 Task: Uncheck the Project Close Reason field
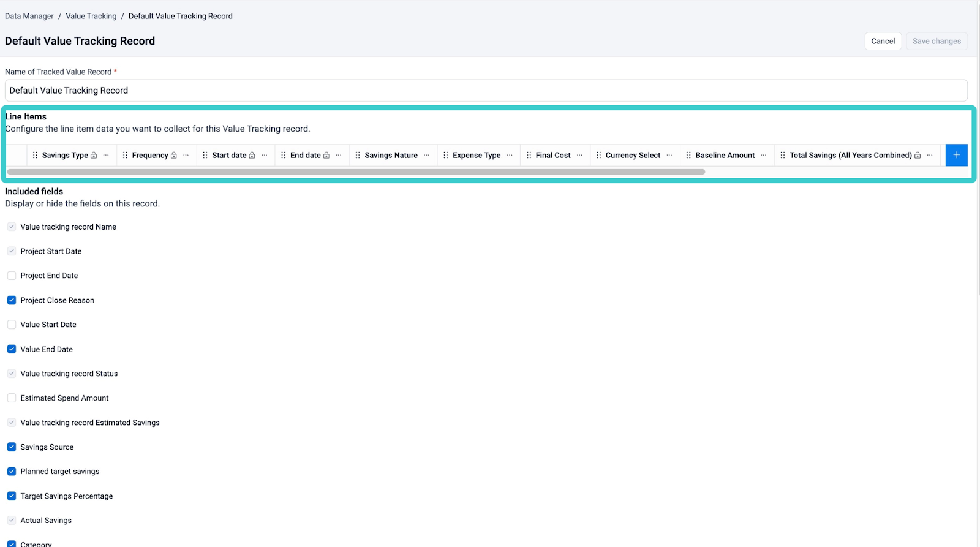pyautogui.click(x=12, y=300)
